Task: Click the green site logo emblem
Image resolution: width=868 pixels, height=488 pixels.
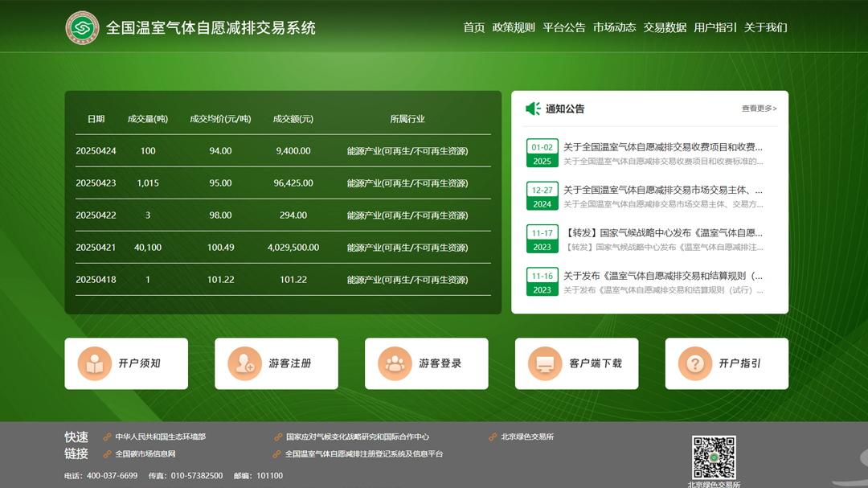Action: pyautogui.click(x=82, y=27)
